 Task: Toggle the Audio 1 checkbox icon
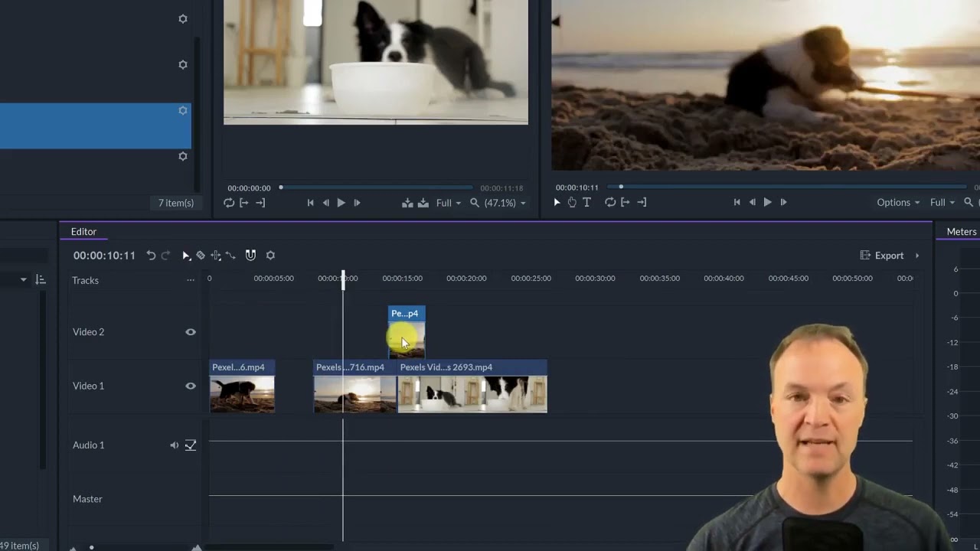tap(191, 445)
